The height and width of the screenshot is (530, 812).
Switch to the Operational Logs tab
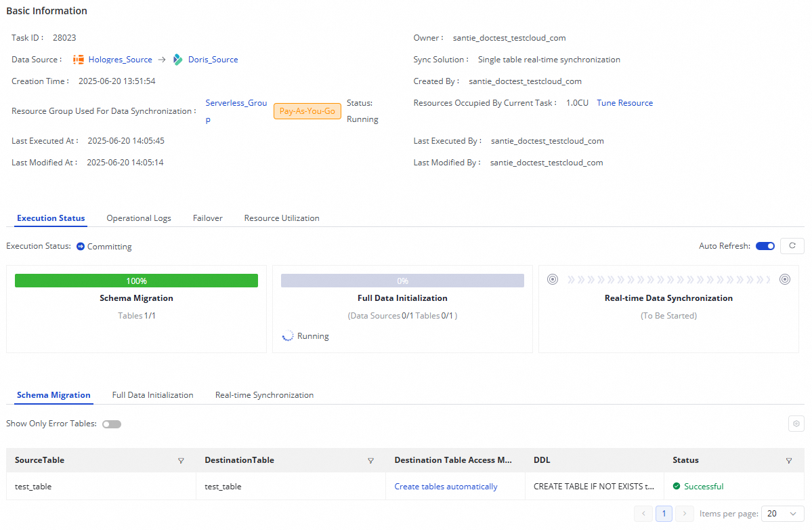click(139, 218)
